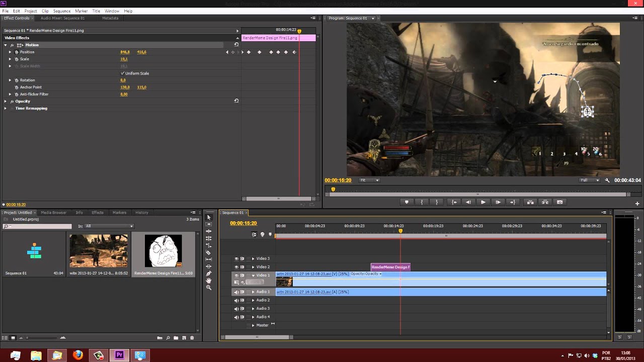This screenshot has width=644, height=362.
Task: Toggle the Uniform Scale checkbox
Action: [122, 73]
